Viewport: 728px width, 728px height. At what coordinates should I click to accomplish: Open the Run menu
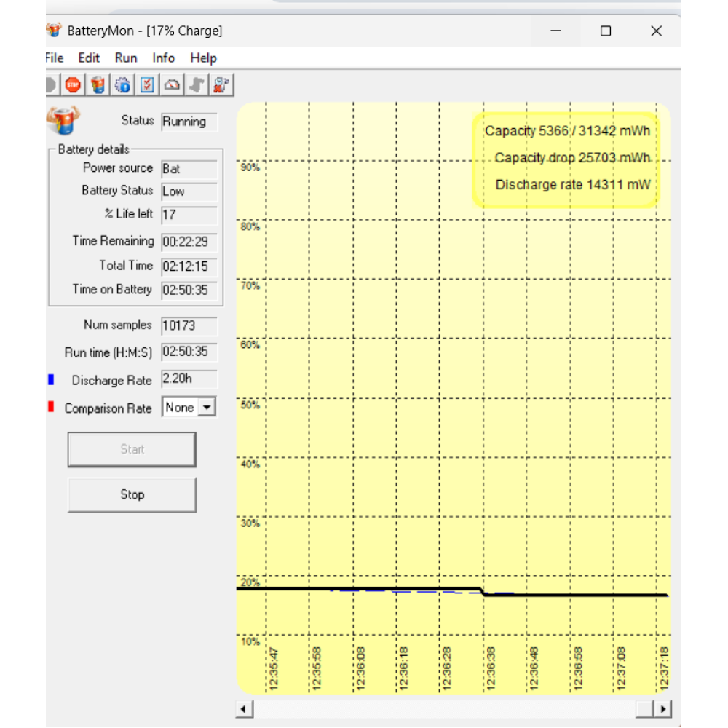(126, 58)
